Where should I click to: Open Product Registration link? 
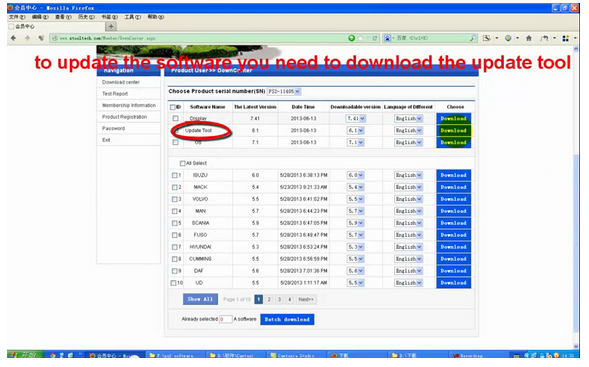pyautogui.click(x=124, y=117)
